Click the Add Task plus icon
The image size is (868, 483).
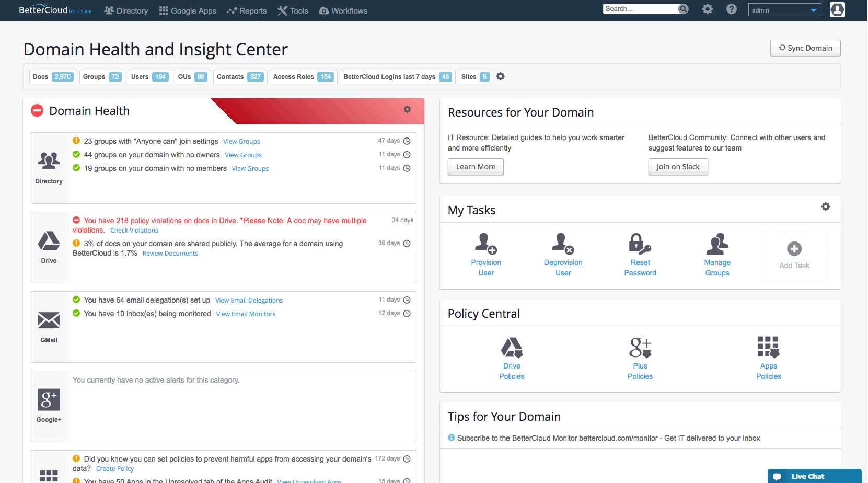click(794, 249)
